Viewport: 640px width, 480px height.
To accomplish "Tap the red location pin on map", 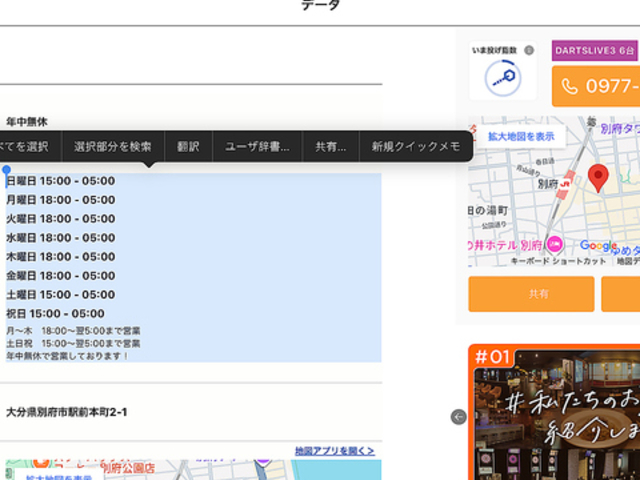I will pyautogui.click(x=598, y=178).
